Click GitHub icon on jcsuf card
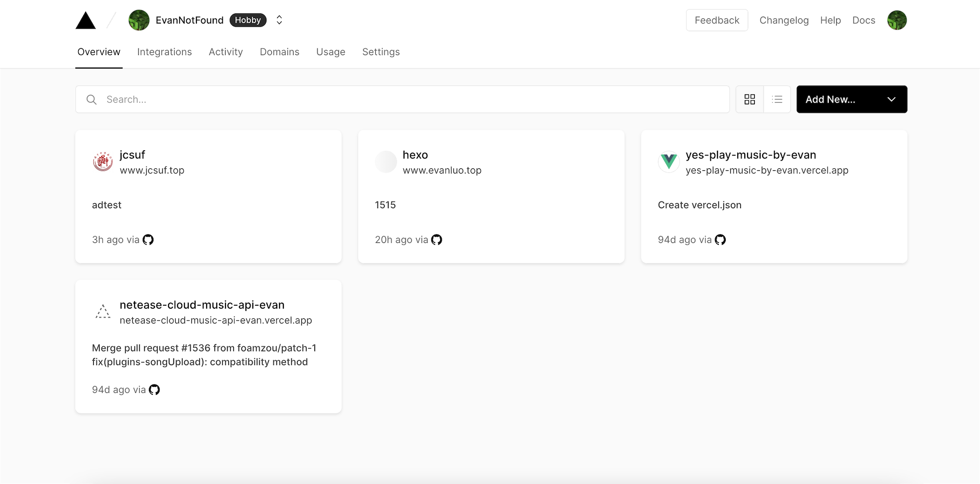Image resolution: width=980 pixels, height=484 pixels. 148,240
